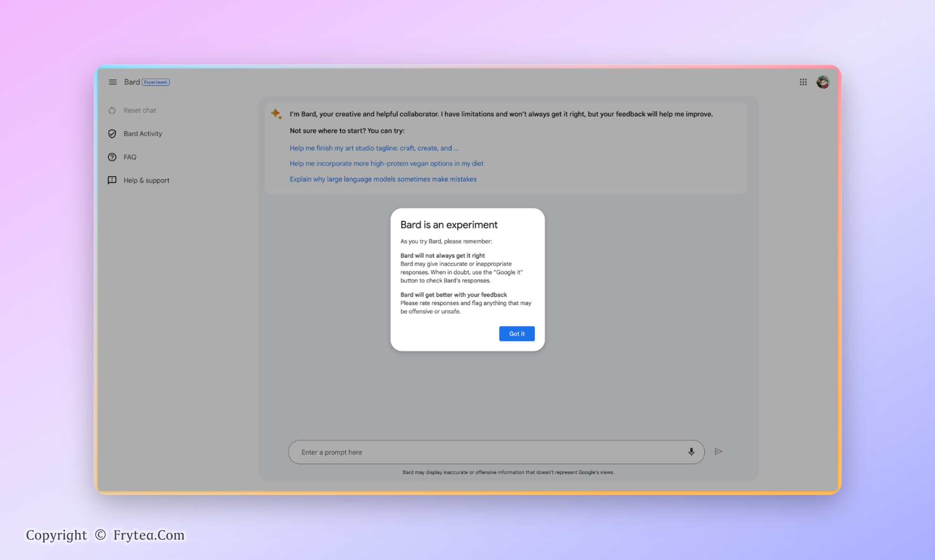Open the Help & support entry

tap(146, 180)
